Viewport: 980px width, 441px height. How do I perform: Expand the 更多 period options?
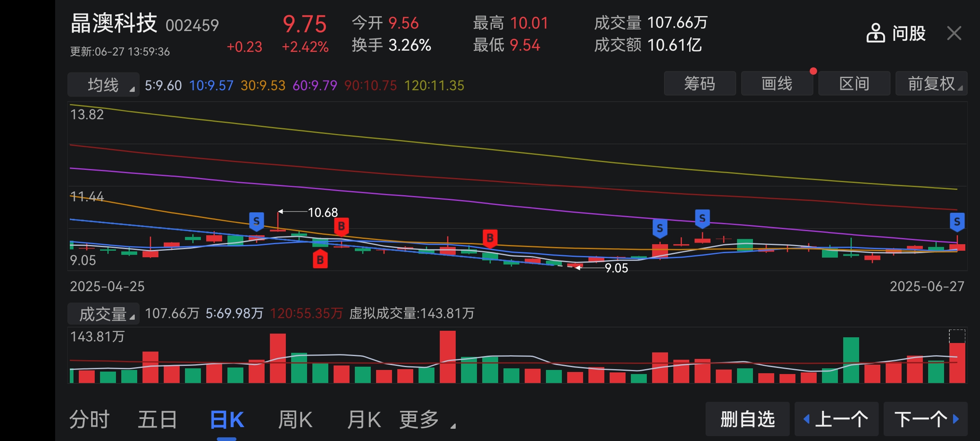[427, 420]
